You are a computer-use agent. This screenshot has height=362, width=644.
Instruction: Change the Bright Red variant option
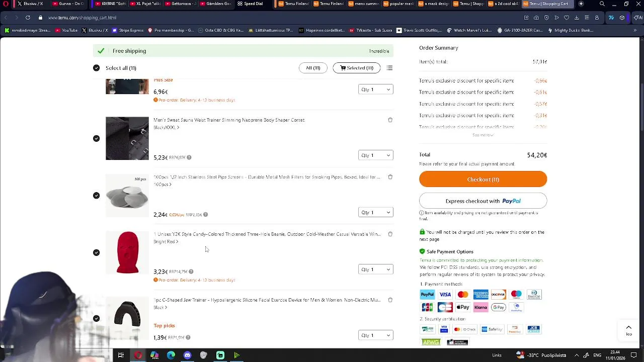(166, 241)
